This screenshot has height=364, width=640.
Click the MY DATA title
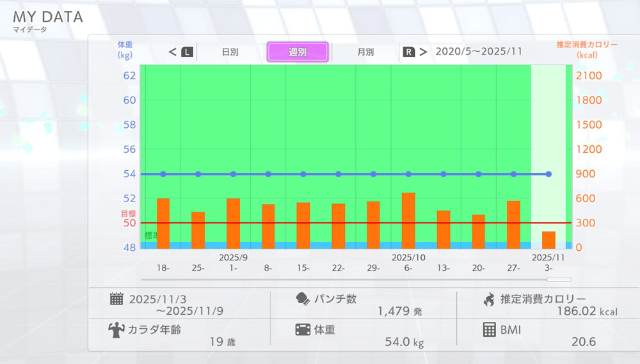(48, 17)
